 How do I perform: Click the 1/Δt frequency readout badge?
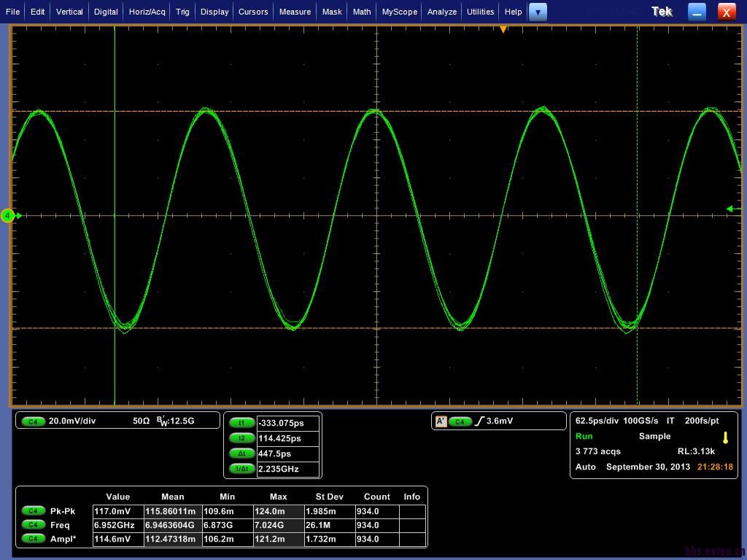click(x=241, y=469)
